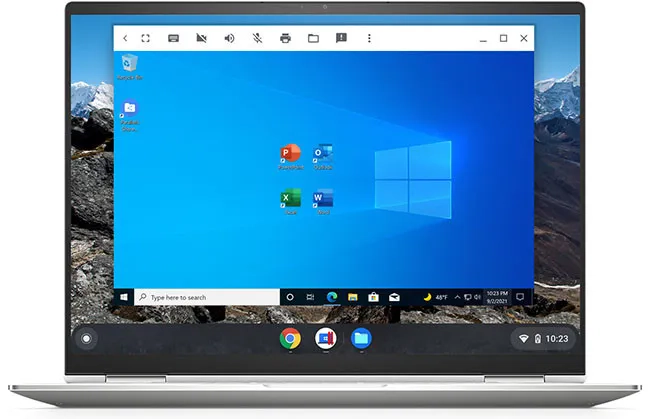Open volume icon in Windows system tray

[477, 297]
